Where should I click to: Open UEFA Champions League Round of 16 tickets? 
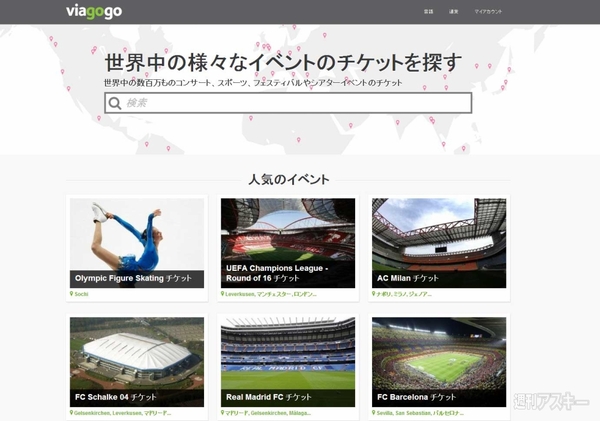click(x=277, y=273)
